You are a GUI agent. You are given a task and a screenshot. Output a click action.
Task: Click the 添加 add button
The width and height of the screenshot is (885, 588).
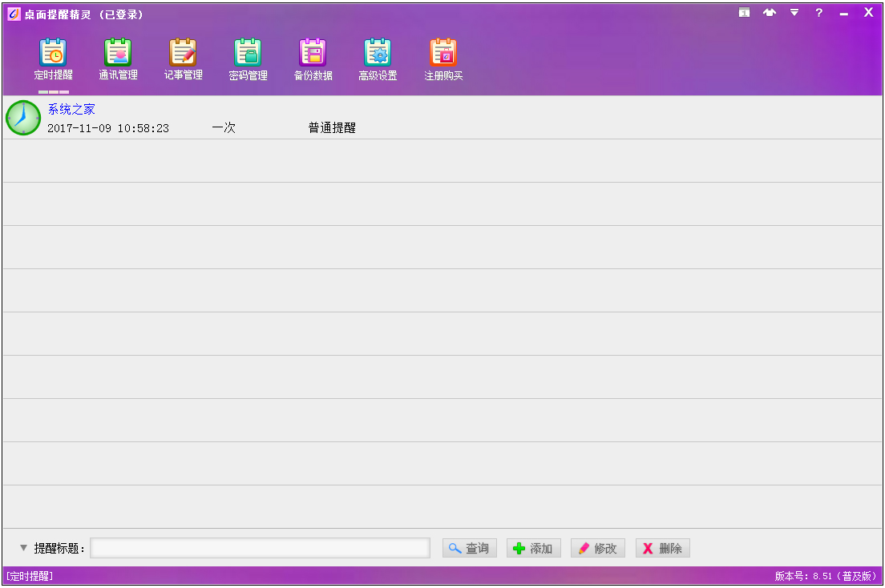click(534, 548)
